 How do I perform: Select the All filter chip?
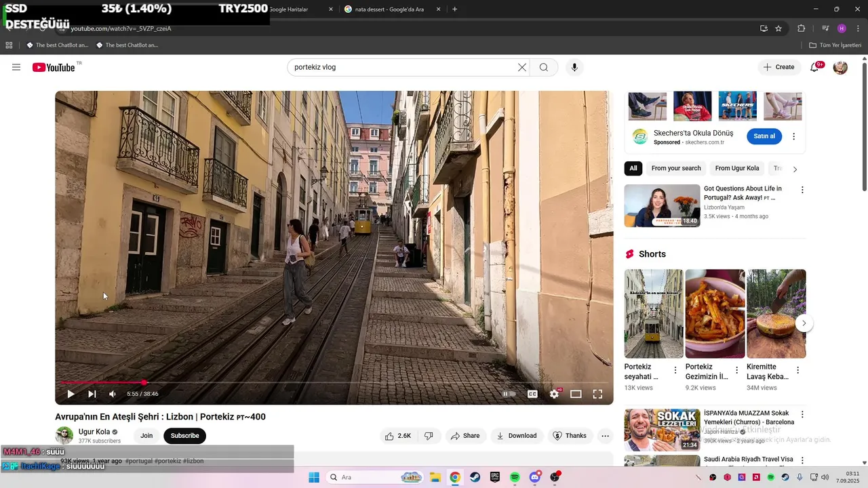633,168
